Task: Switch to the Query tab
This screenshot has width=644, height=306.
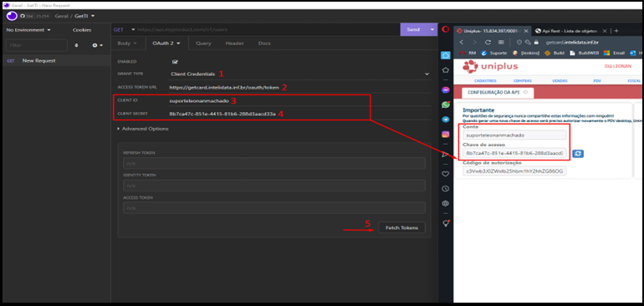Action: click(203, 43)
